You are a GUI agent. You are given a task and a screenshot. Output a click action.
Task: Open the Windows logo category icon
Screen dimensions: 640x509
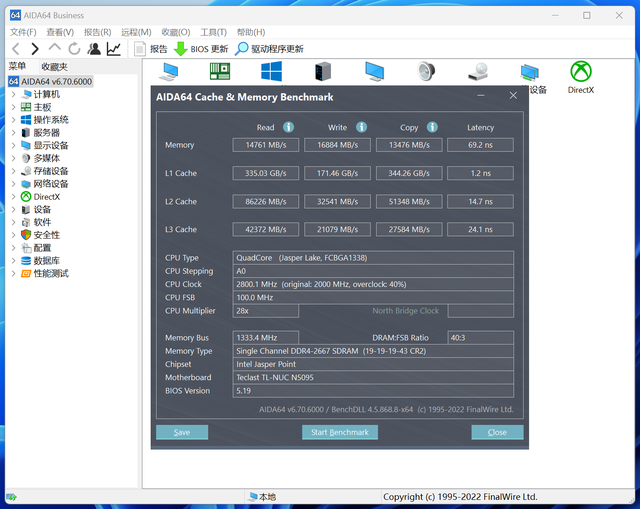click(x=271, y=71)
